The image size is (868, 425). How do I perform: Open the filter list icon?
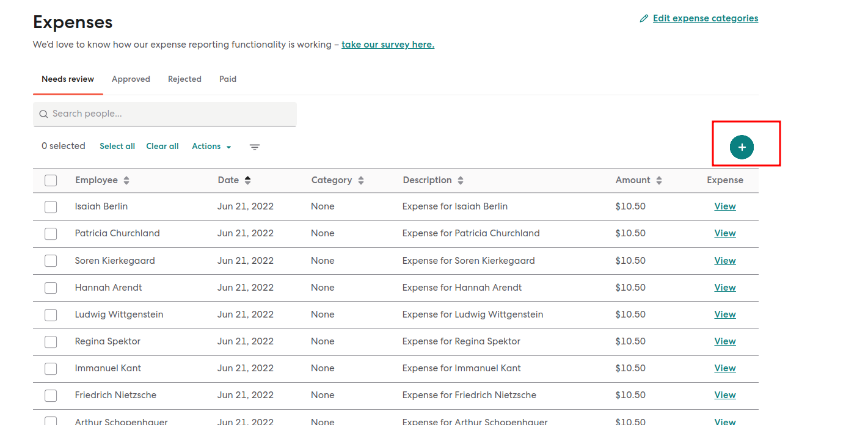(x=255, y=147)
